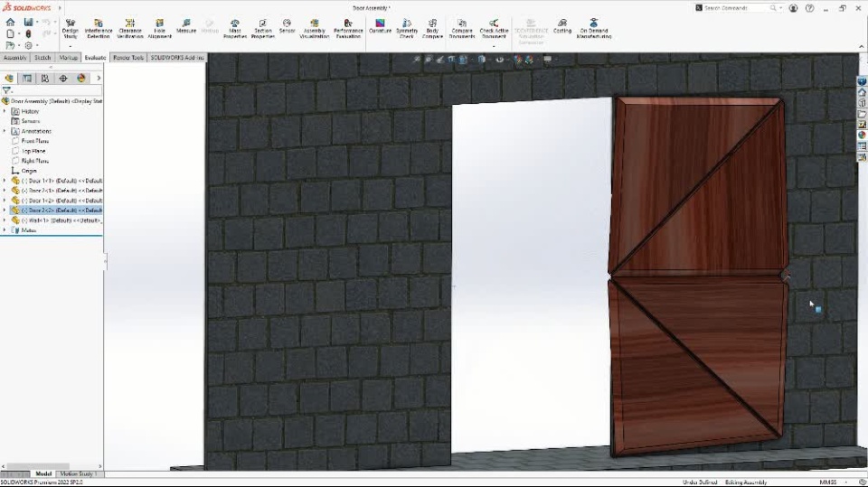This screenshot has width=868, height=487.
Task: Open the Search Commands dropdown arrow
Action: pyautogui.click(x=780, y=8)
